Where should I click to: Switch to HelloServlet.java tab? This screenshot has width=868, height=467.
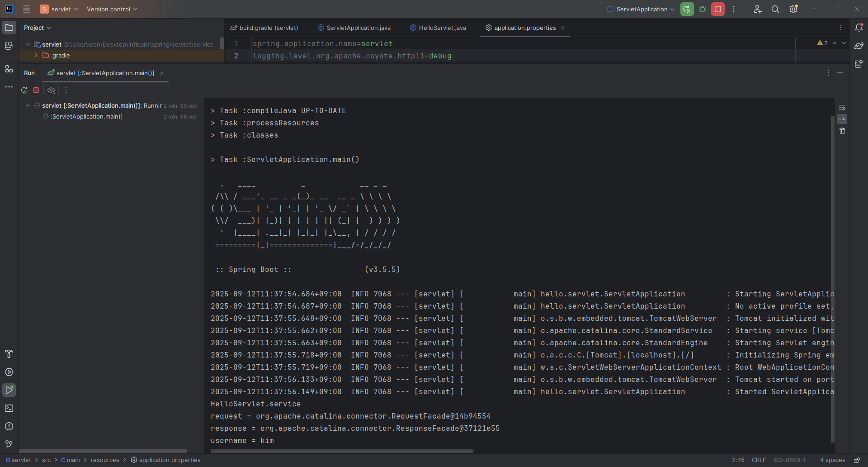click(x=438, y=28)
